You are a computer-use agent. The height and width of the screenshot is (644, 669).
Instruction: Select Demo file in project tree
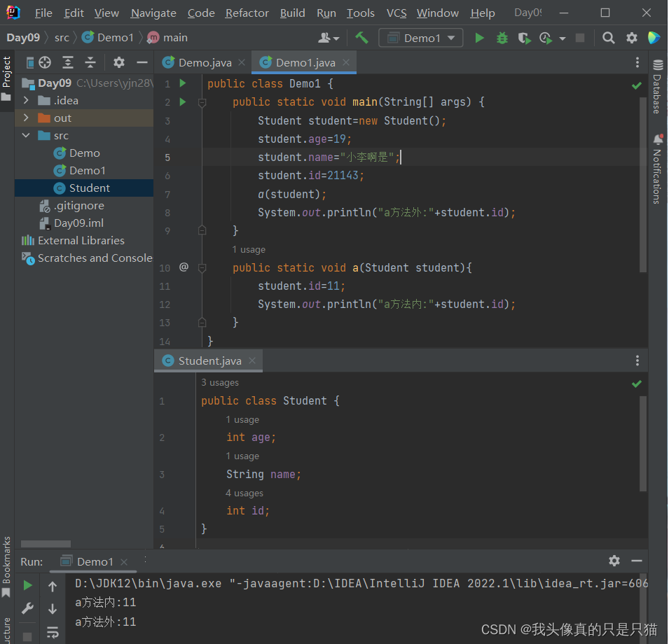click(x=85, y=153)
